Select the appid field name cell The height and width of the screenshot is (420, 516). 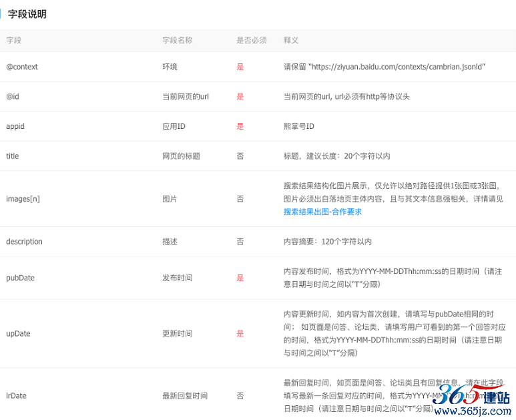tap(15, 126)
